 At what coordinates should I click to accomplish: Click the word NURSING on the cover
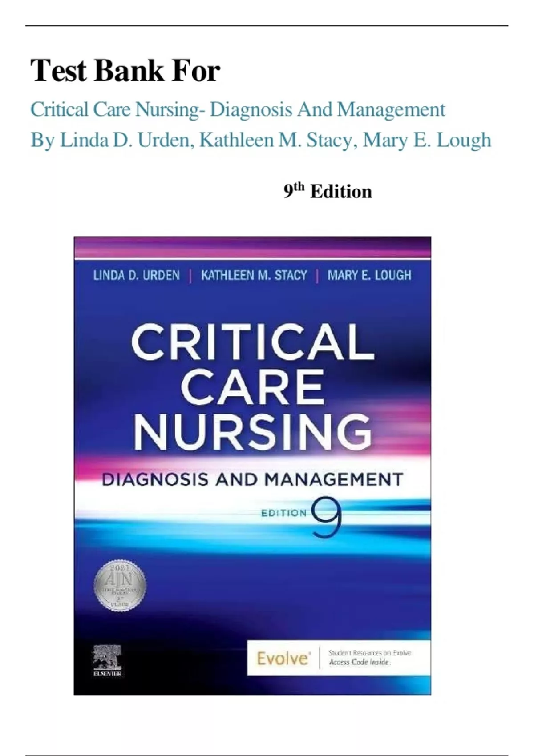click(x=252, y=430)
